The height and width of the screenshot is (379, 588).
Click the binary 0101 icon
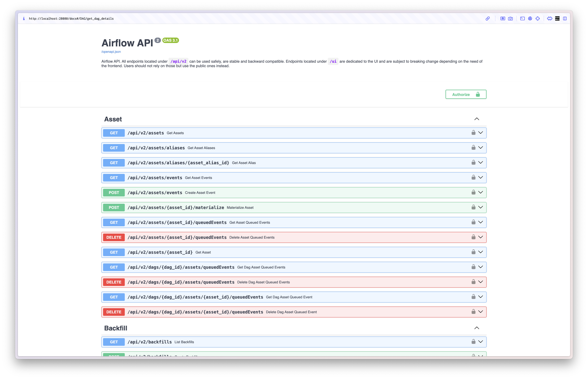pos(557,19)
